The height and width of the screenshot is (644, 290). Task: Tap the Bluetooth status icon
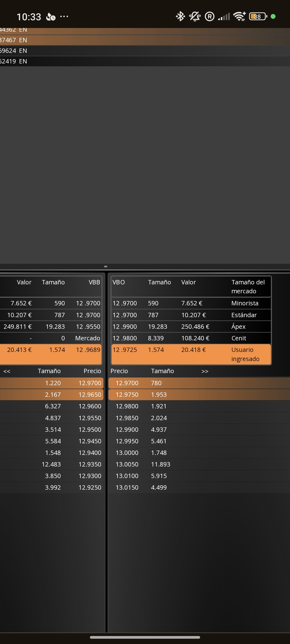click(180, 16)
